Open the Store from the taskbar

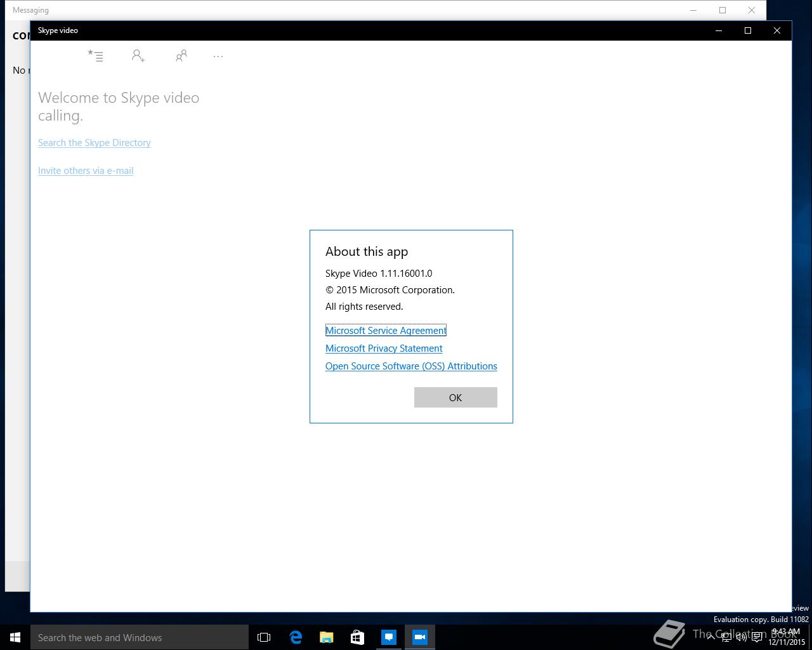[358, 637]
